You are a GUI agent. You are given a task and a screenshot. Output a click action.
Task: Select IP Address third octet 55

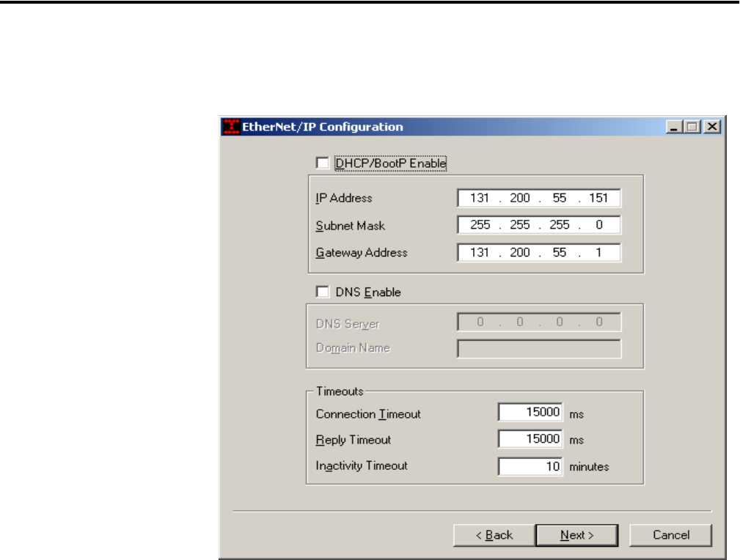[x=560, y=198]
